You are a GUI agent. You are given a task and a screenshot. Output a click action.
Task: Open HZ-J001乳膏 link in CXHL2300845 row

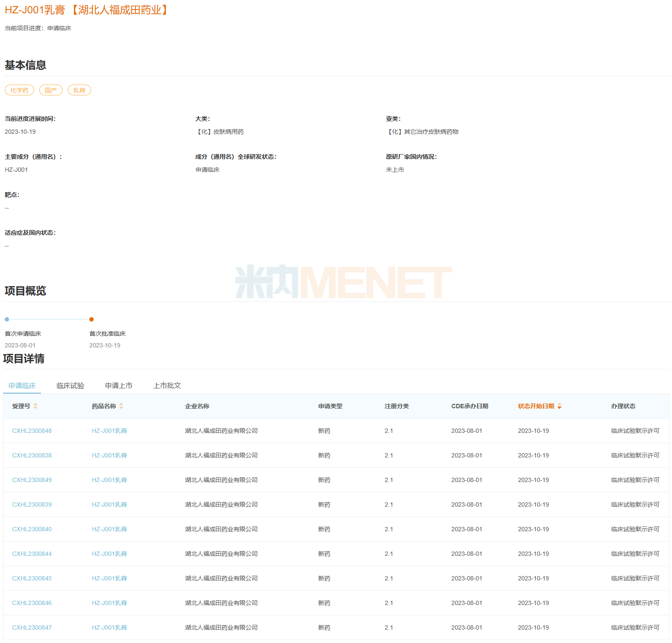[x=110, y=578]
